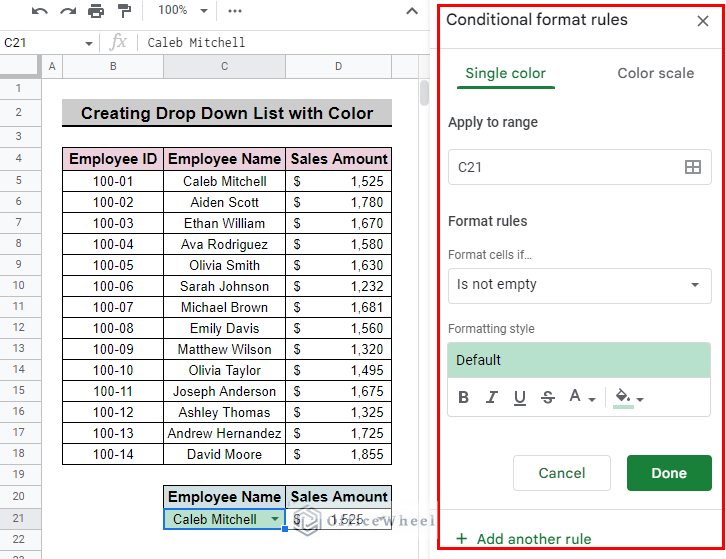
Task: Click the Cancel button
Action: (x=562, y=473)
